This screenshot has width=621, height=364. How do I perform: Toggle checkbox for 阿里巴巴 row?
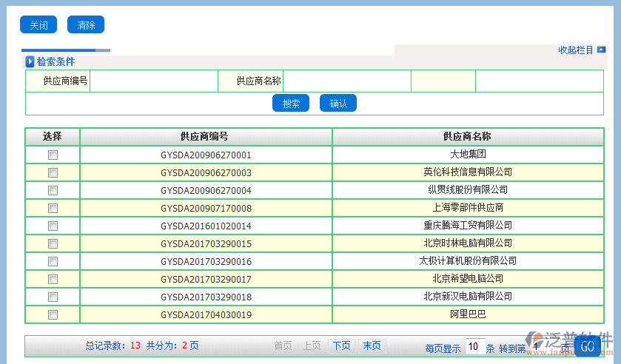tap(53, 315)
